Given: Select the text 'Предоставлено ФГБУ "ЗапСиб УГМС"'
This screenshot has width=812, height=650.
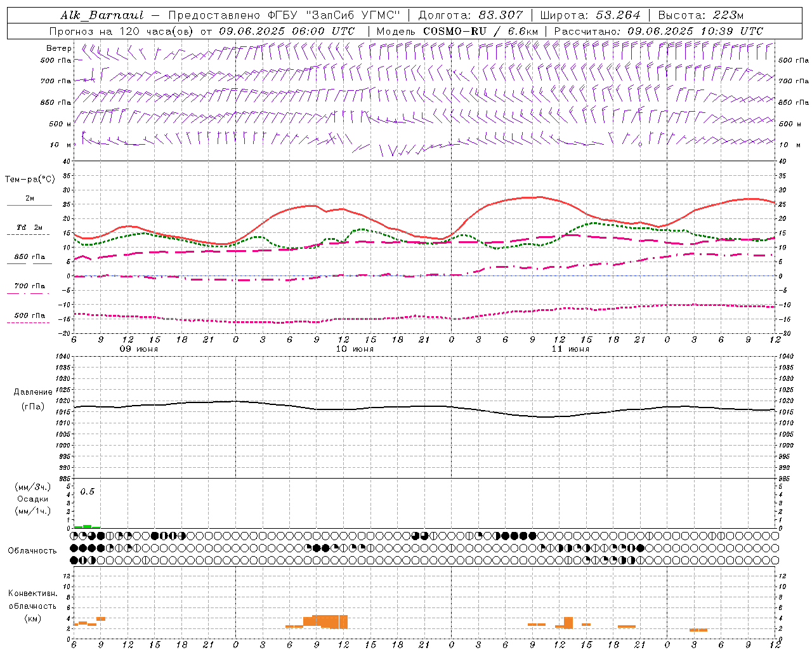Looking at the screenshot, I should tap(284, 15).
